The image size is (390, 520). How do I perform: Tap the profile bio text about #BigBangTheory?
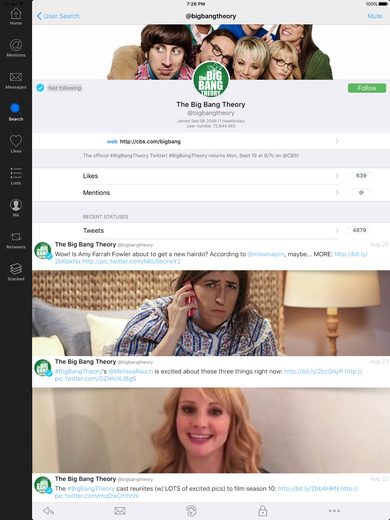(x=191, y=155)
